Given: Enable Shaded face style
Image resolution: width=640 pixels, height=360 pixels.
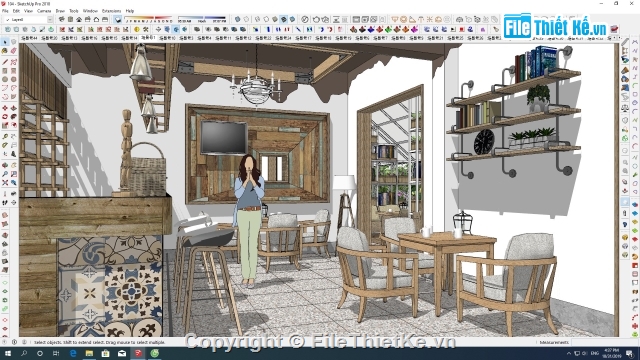Looking at the screenshot, I should [x=275, y=19].
